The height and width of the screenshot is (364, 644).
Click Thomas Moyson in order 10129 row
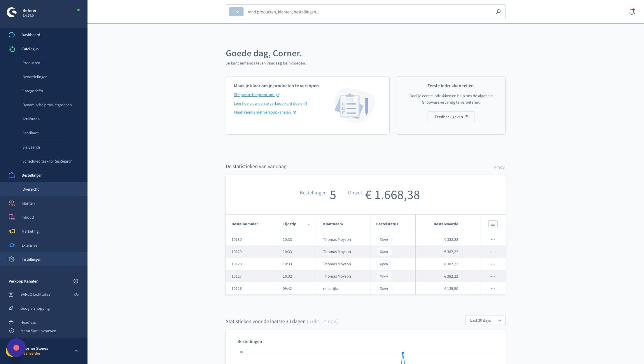tap(337, 252)
